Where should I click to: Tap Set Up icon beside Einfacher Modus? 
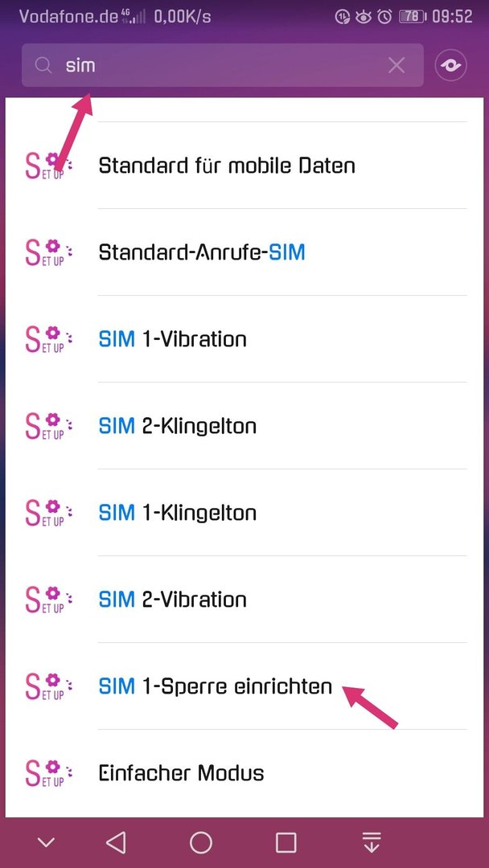pyautogui.click(x=49, y=773)
